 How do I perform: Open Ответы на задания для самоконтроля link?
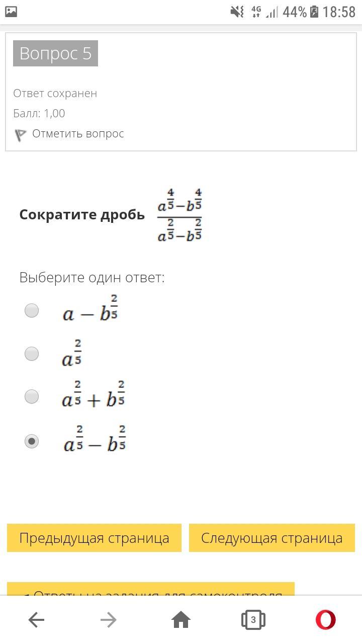click(151, 590)
